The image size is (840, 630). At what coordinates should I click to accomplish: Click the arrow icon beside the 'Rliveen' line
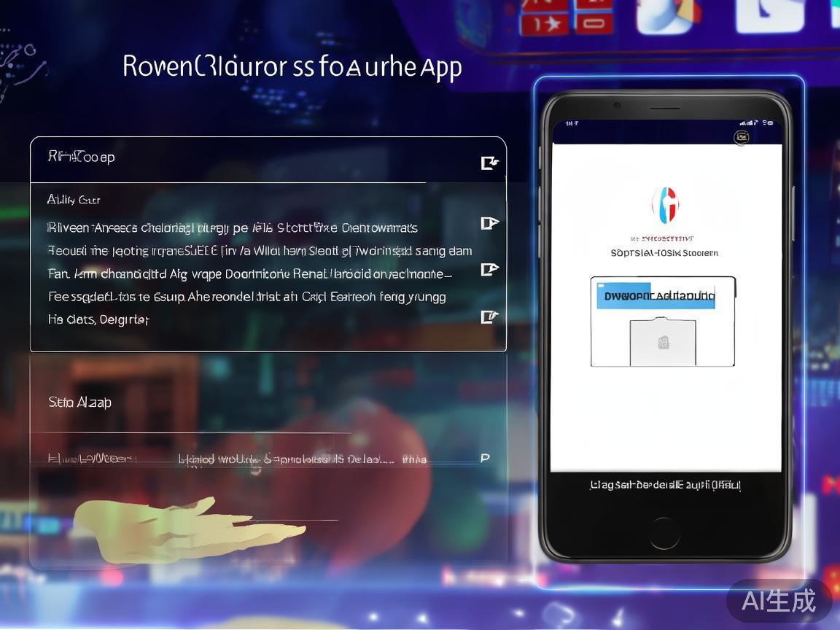(489, 223)
